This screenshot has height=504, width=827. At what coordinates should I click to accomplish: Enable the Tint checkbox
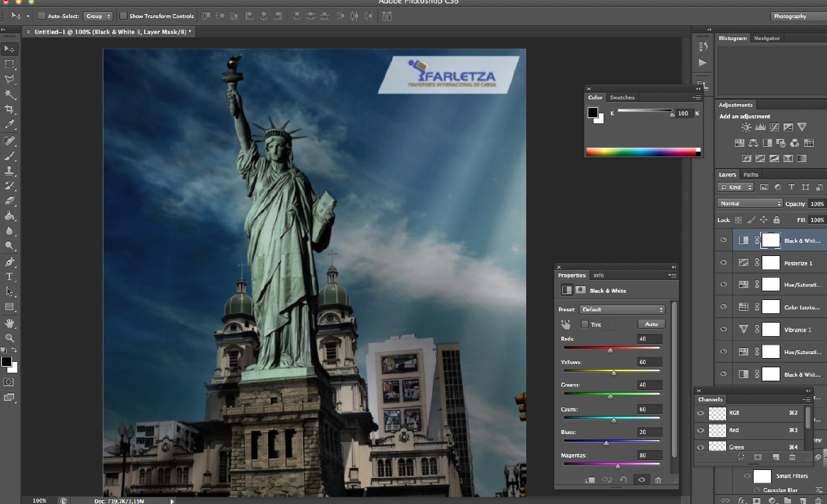click(x=585, y=325)
